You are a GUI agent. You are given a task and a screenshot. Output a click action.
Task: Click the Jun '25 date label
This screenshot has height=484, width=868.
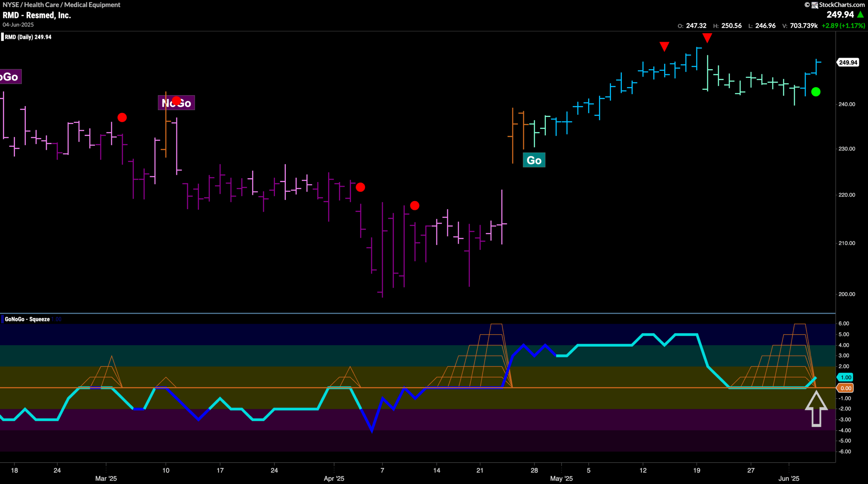tap(789, 478)
